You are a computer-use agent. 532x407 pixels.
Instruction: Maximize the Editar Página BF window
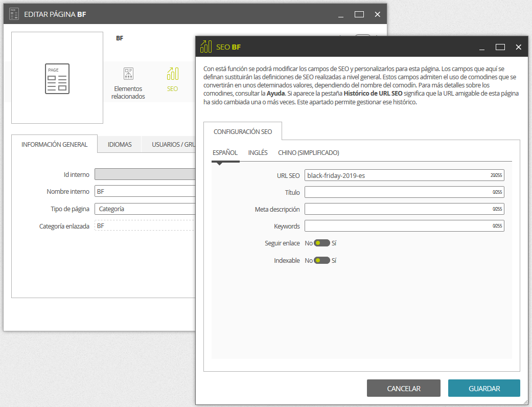(x=359, y=14)
